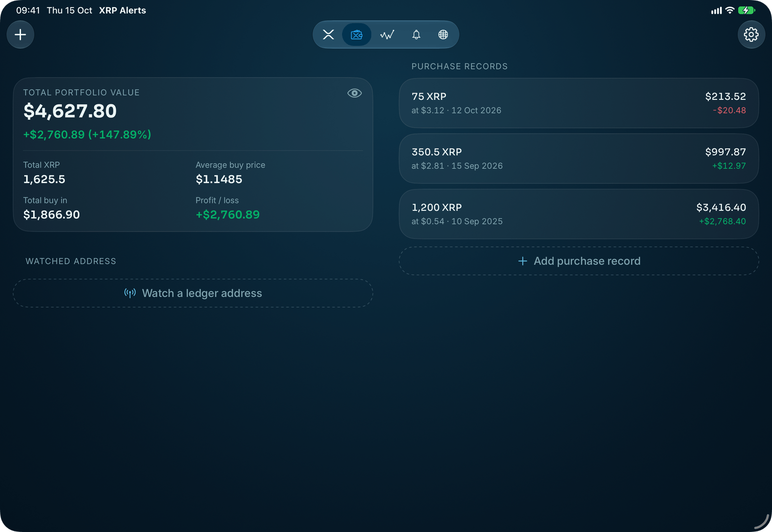Viewport: 772px width, 532px height.
Task: Open the 1,200 XRP purchase record
Action: [x=579, y=214]
